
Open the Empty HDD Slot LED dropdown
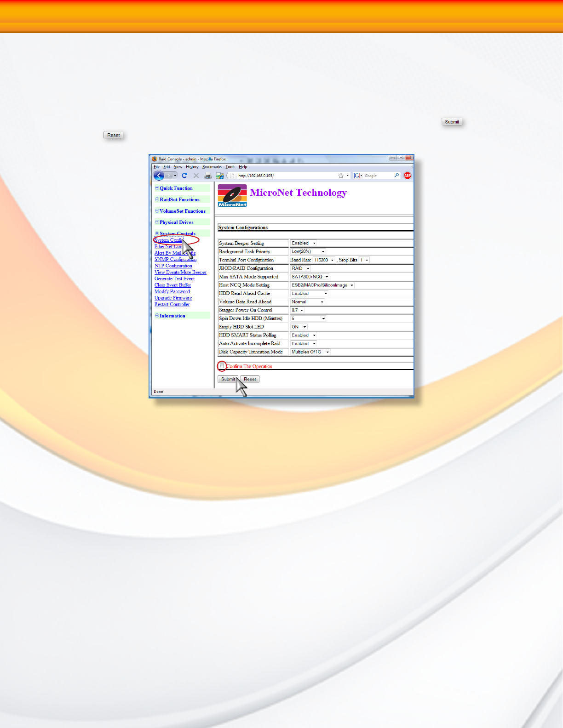coord(299,327)
